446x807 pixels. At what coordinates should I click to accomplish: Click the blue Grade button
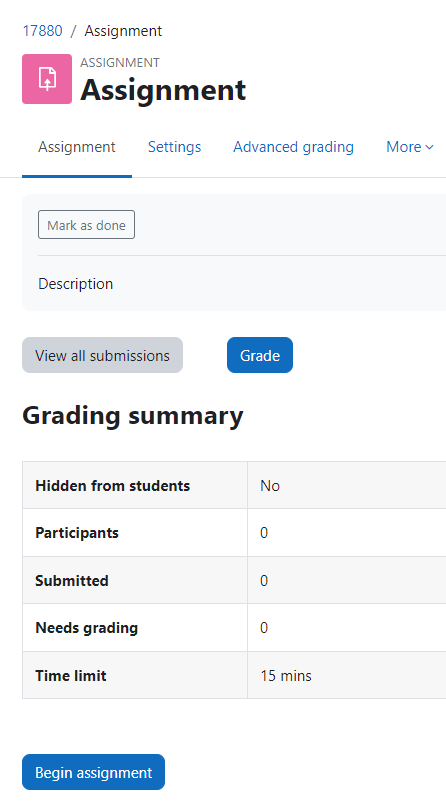[260, 355]
